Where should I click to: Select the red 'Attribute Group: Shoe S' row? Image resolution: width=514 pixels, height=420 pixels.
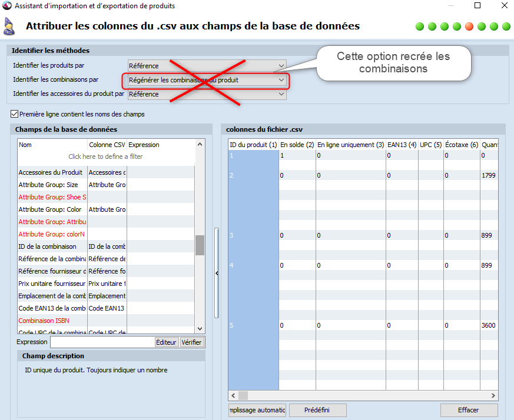point(106,197)
